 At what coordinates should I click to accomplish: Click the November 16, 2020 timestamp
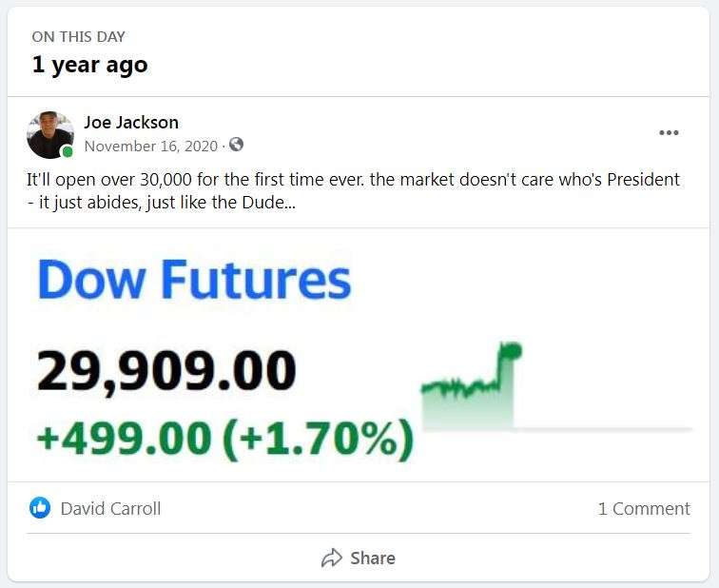pyautogui.click(x=151, y=146)
